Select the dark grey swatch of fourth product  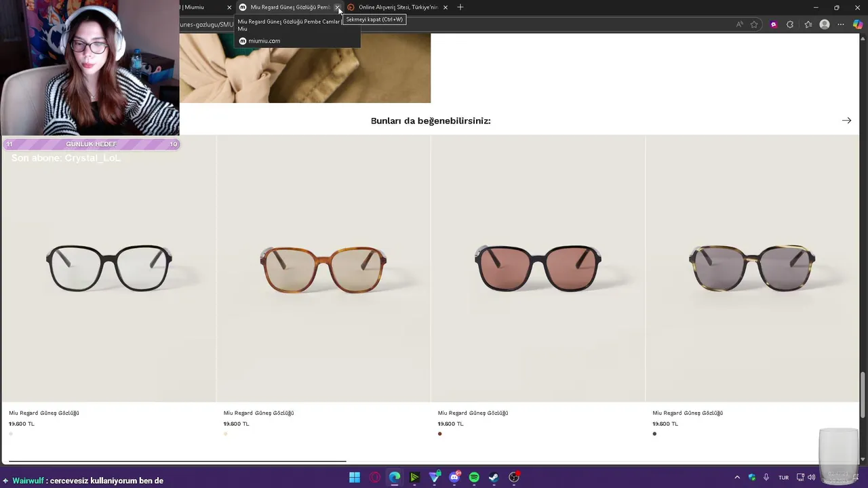654,434
